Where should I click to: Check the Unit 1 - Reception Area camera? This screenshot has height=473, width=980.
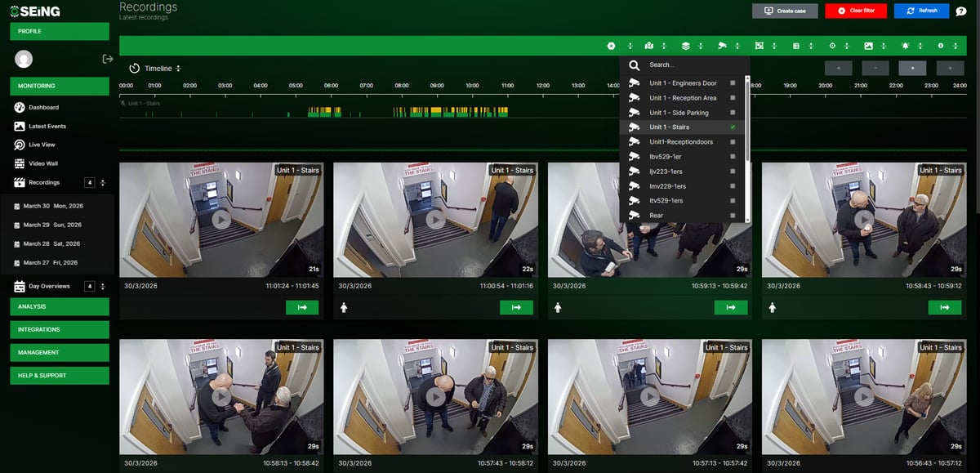point(733,98)
